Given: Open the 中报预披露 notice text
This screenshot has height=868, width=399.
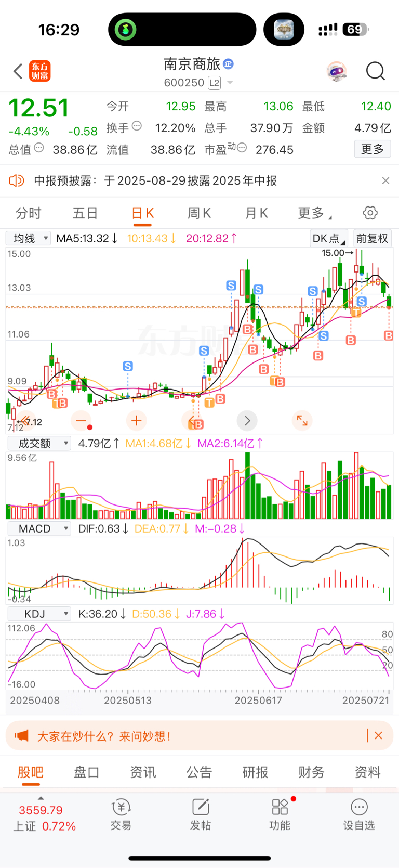Looking at the screenshot, I should pos(155,180).
